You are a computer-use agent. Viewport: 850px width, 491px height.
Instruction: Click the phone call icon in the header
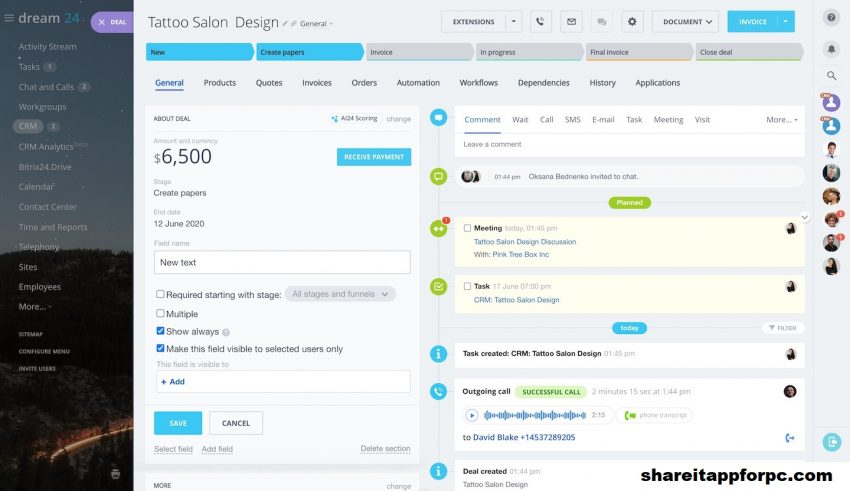tap(541, 21)
